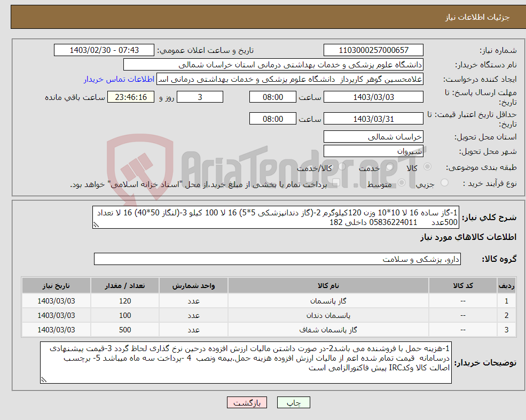Click the response deadline time field 08:00
The image size is (526, 420).
273,97
